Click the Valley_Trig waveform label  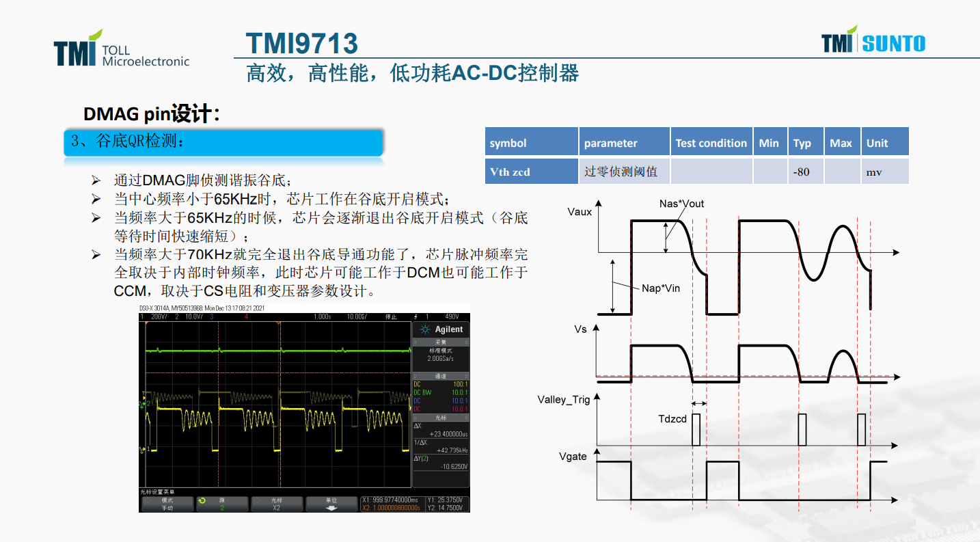pyautogui.click(x=563, y=400)
